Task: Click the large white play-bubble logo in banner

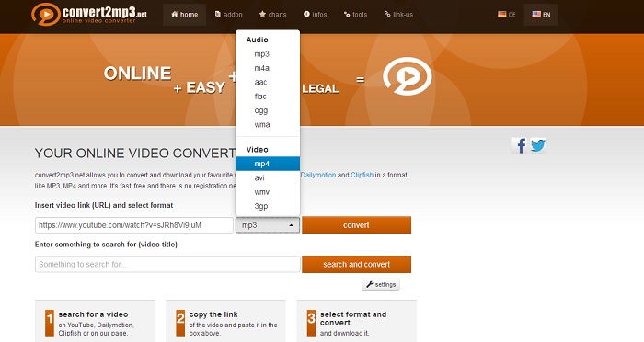Action: tap(407, 76)
